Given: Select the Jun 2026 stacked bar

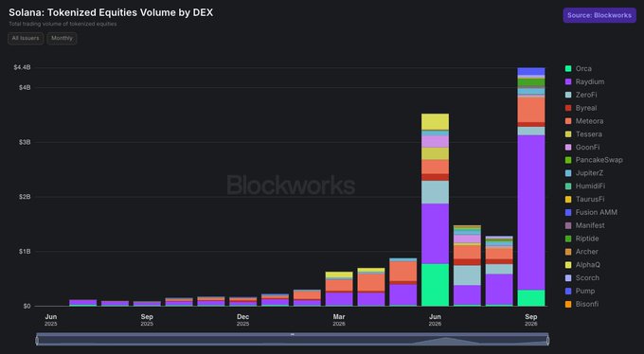Looking at the screenshot, I should pos(435,210).
